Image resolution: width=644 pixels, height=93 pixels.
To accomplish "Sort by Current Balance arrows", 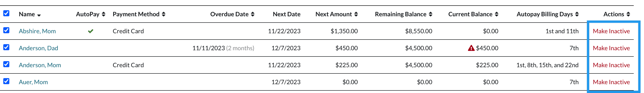I will pos(496,14).
